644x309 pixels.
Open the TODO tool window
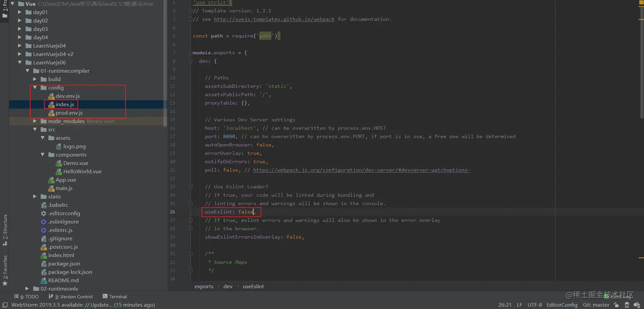pyautogui.click(x=26, y=297)
